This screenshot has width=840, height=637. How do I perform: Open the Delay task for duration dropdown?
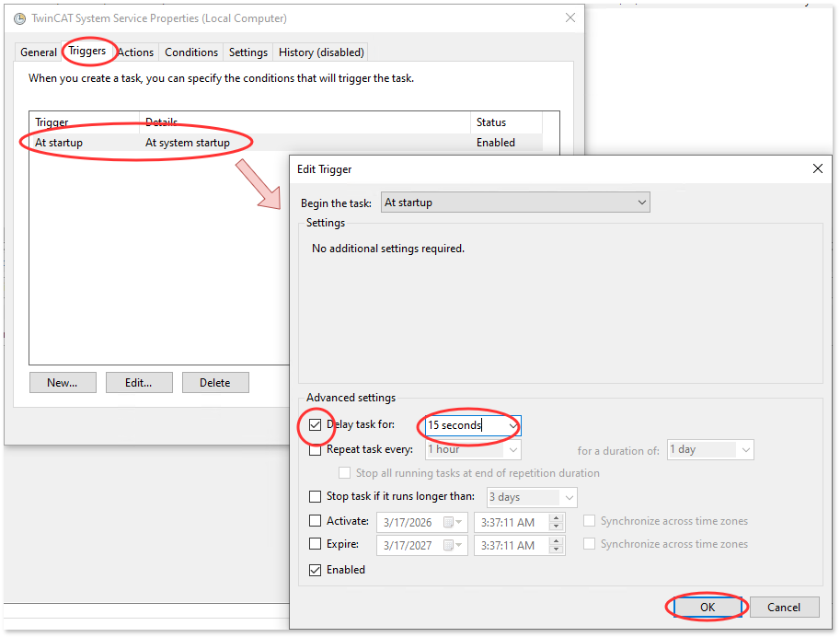512,425
